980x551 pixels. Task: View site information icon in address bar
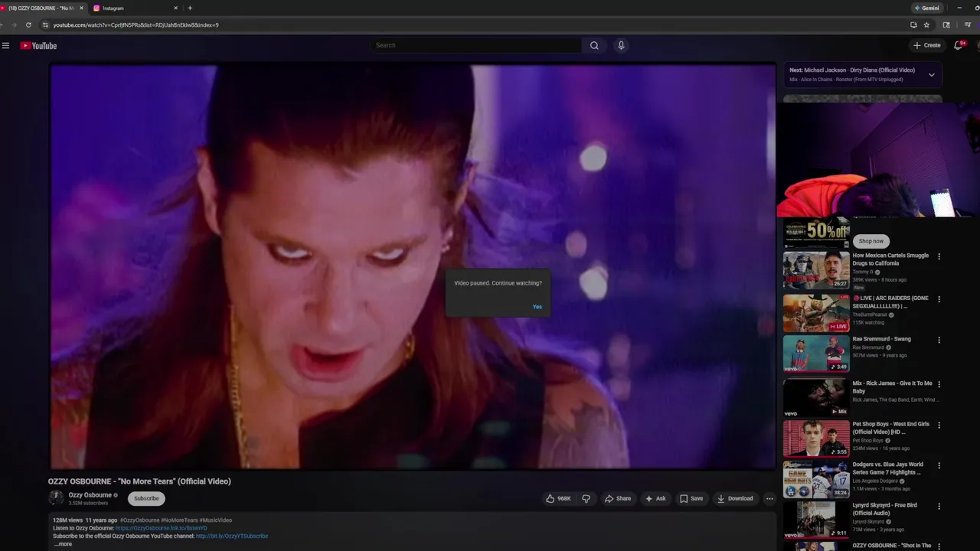(45, 24)
